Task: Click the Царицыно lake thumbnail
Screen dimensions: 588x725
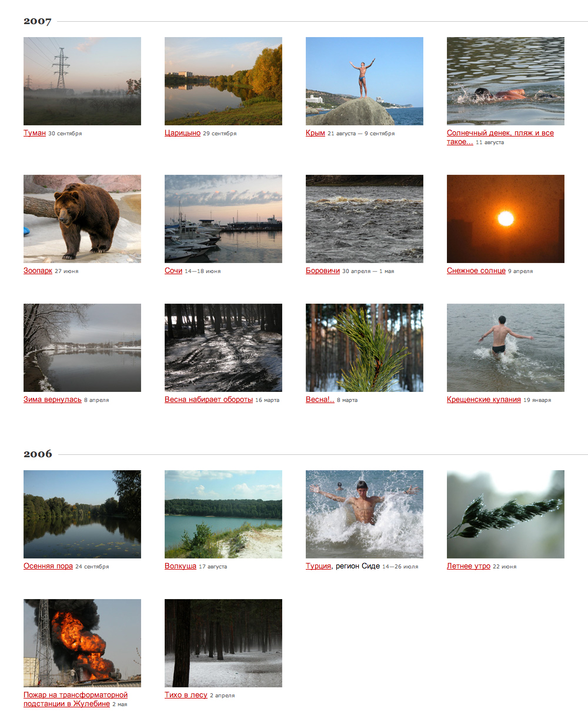Action: point(223,81)
